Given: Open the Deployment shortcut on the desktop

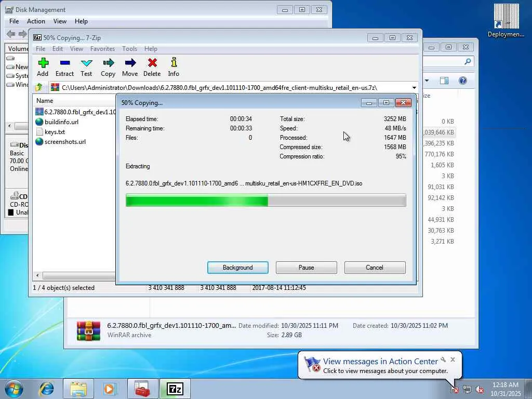Looking at the screenshot, I should (x=506, y=20).
